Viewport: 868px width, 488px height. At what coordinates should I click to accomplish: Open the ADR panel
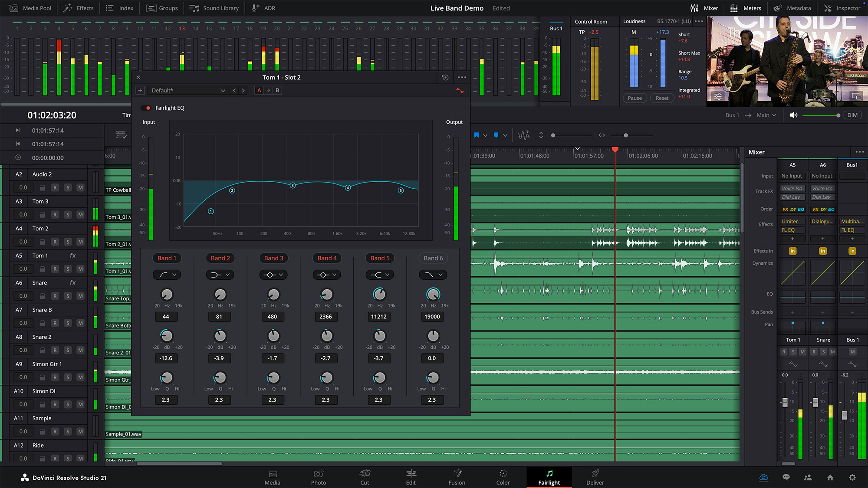(x=263, y=8)
